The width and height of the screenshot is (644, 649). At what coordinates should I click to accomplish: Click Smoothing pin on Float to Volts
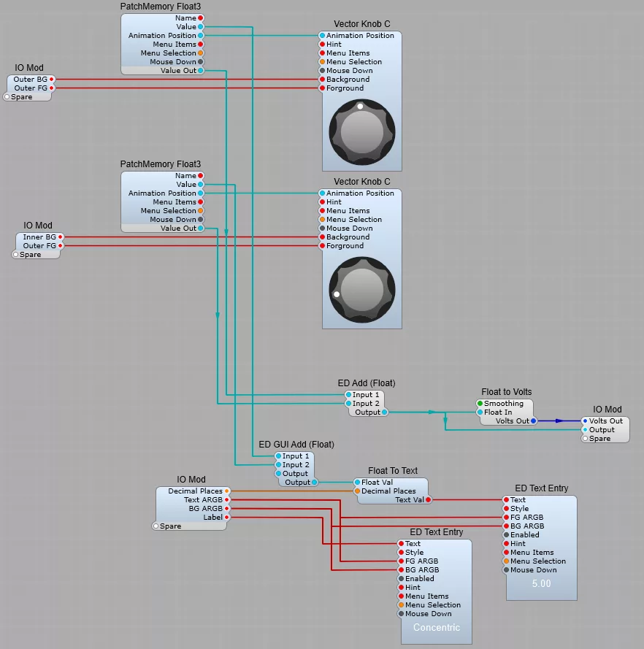coord(480,404)
